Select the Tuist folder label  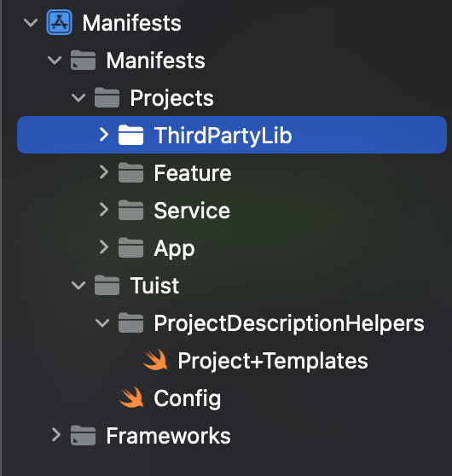(154, 286)
